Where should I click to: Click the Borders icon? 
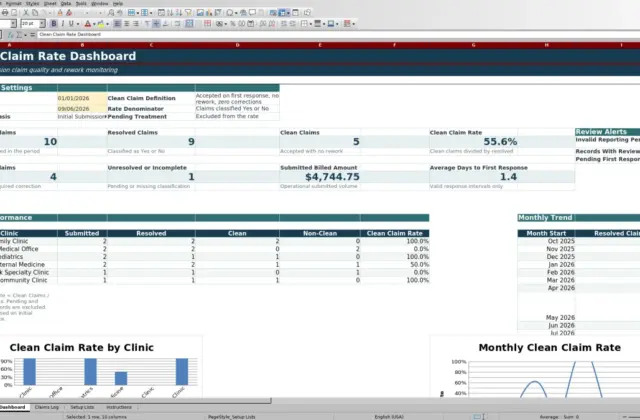tap(304, 24)
